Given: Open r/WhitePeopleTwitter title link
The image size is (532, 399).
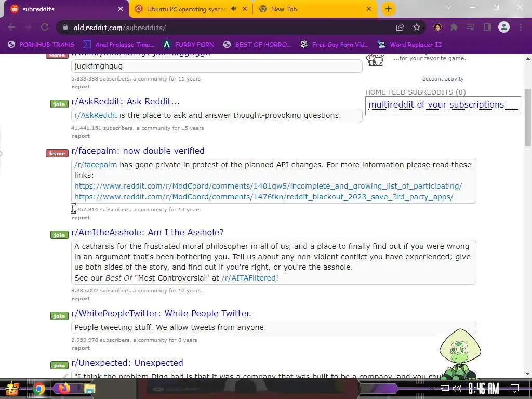Looking at the screenshot, I should tap(161, 313).
